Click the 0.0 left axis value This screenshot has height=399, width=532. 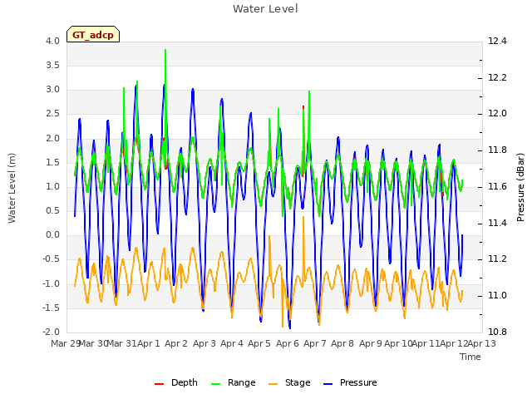coord(52,234)
